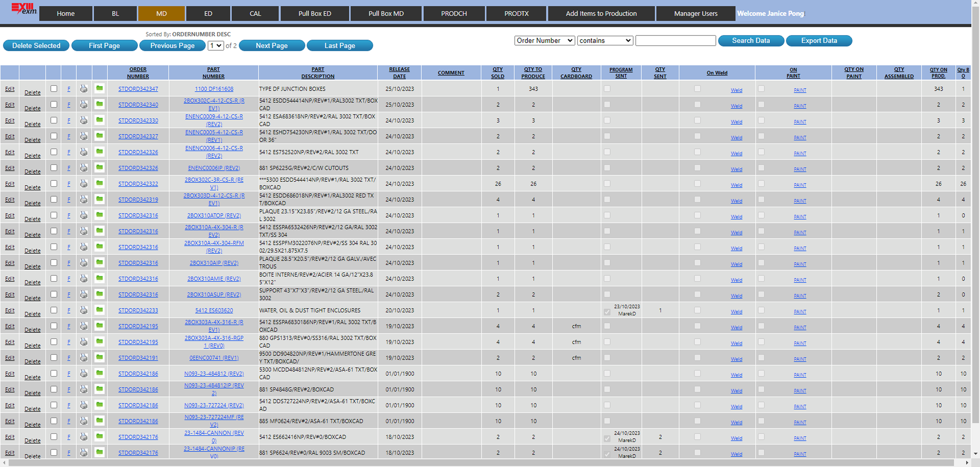Open green folder icon for STDORD342340
The height and width of the screenshot is (467, 980).
[99, 104]
